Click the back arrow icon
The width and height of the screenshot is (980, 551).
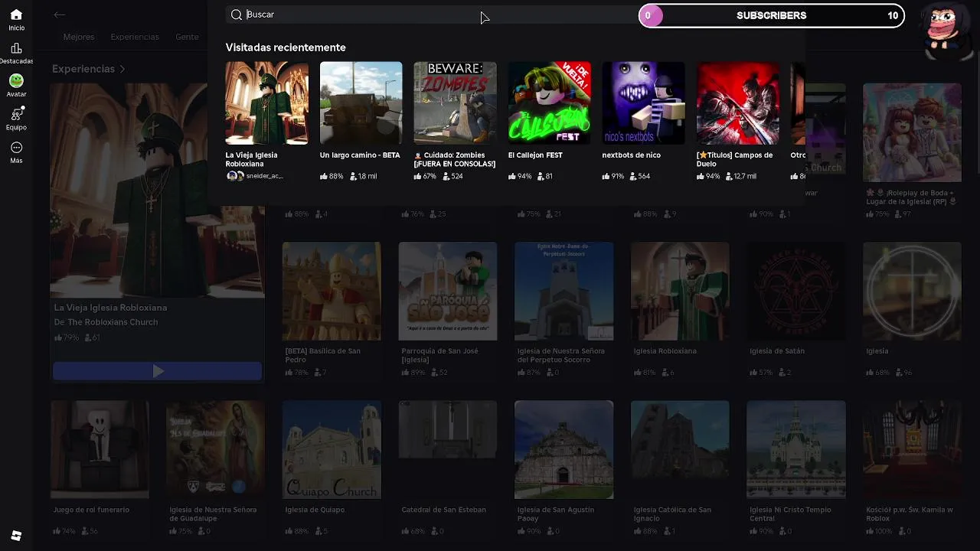click(60, 15)
